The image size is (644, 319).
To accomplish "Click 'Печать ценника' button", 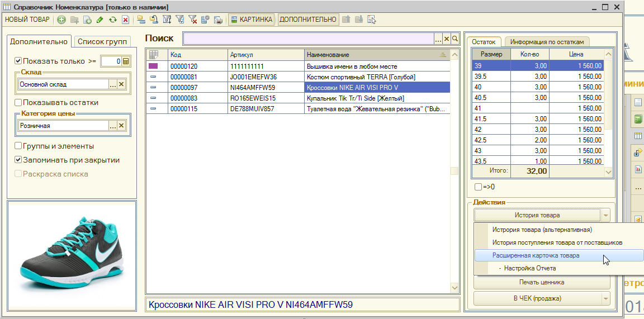I will (542, 282).
